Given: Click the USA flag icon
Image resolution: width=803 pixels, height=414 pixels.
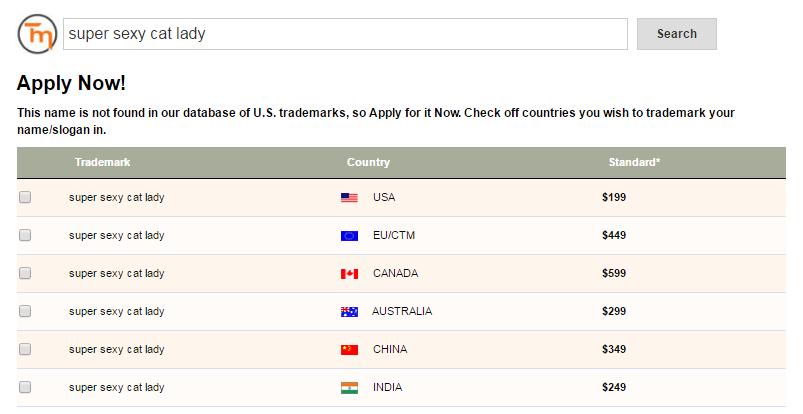Looking at the screenshot, I should click(x=349, y=198).
